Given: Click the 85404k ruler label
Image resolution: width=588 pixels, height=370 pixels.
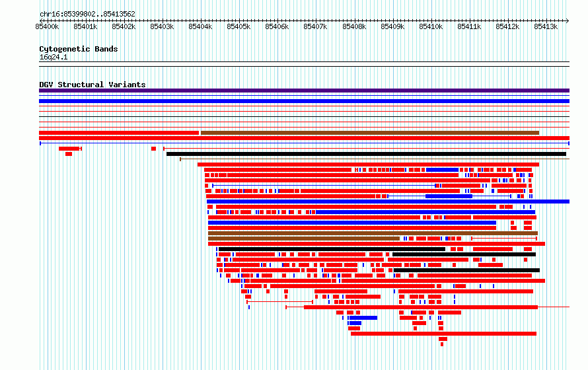Looking at the screenshot, I should [x=200, y=26].
